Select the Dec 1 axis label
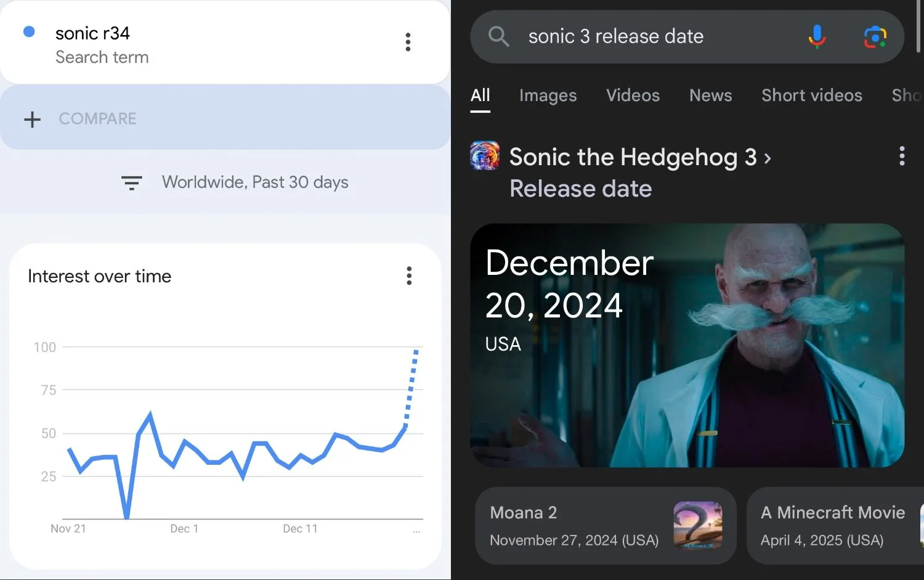Viewport: 924px width, 580px height. pos(184,528)
